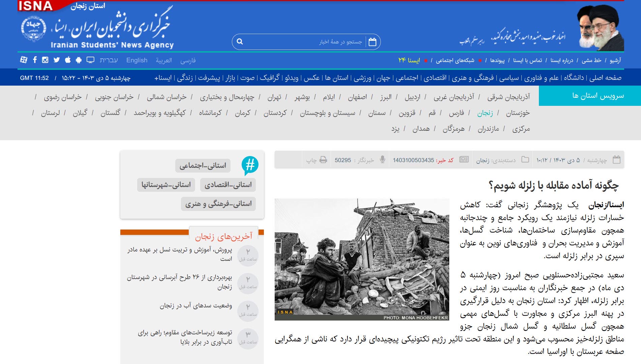Open the Android app icon
The width and height of the screenshot is (641, 364).
tap(79, 60)
